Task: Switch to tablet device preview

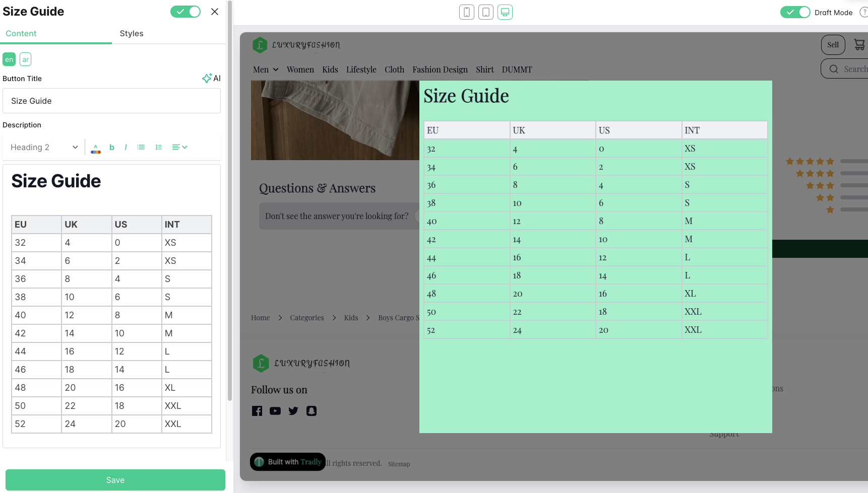Action: click(485, 12)
